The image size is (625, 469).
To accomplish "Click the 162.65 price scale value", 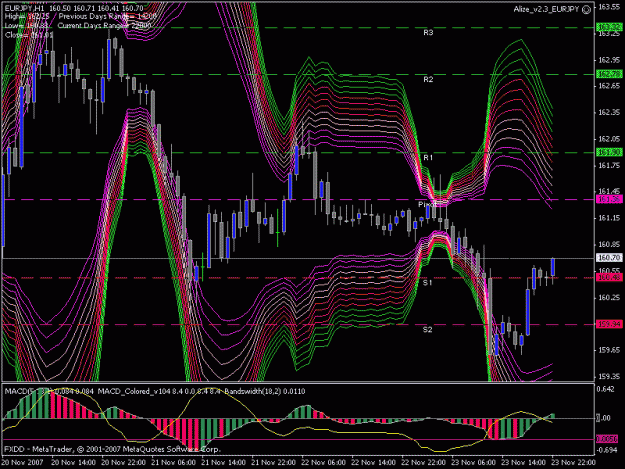I will click(x=609, y=86).
